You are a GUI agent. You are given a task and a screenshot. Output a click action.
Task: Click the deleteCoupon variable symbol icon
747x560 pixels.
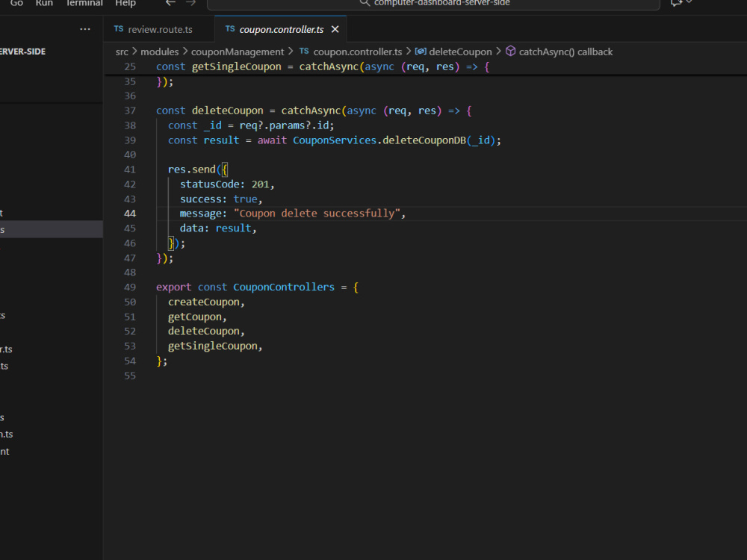tap(420, 52)
